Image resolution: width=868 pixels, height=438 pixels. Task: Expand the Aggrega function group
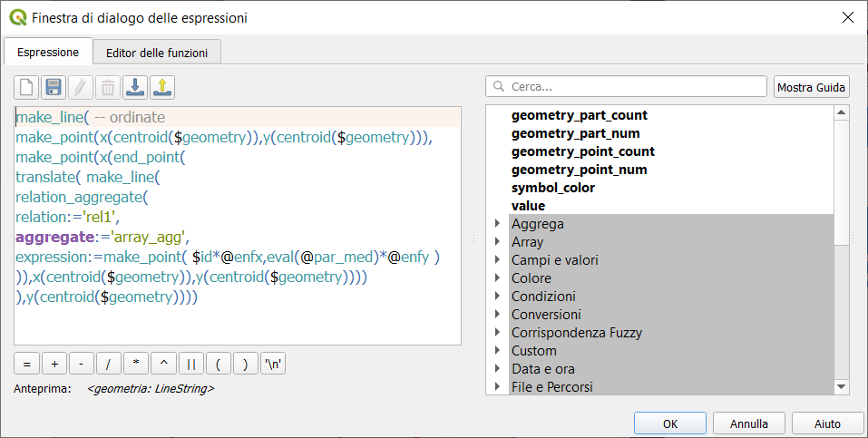tap(497, 224)
